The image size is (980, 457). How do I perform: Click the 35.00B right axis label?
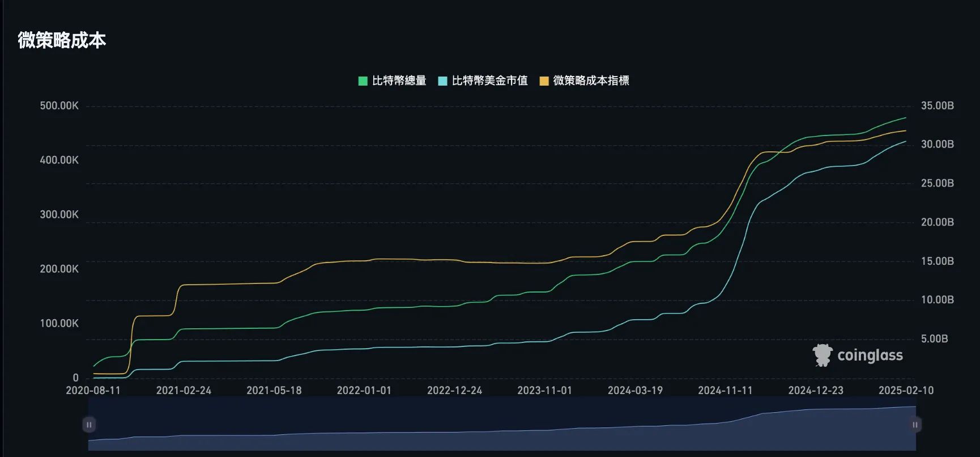tap(937, 106)
